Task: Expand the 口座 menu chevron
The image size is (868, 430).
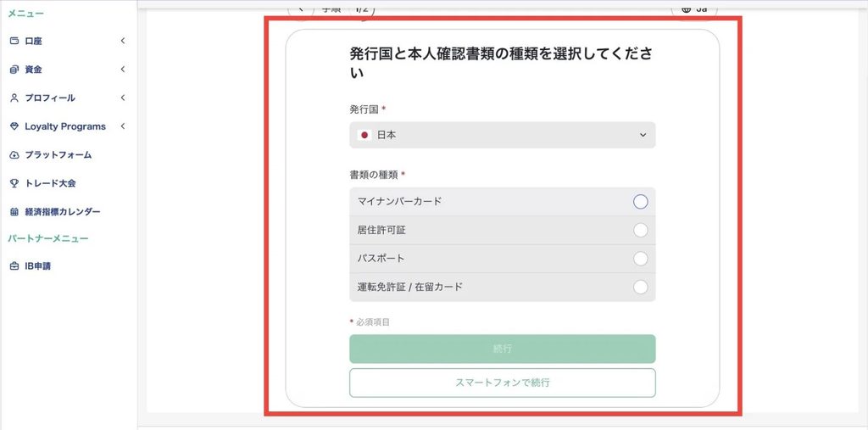Action: [x=123, y=41]
